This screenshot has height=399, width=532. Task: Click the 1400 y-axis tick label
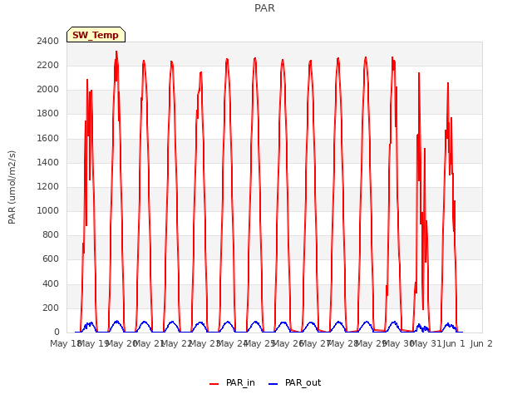coord(48,163)
